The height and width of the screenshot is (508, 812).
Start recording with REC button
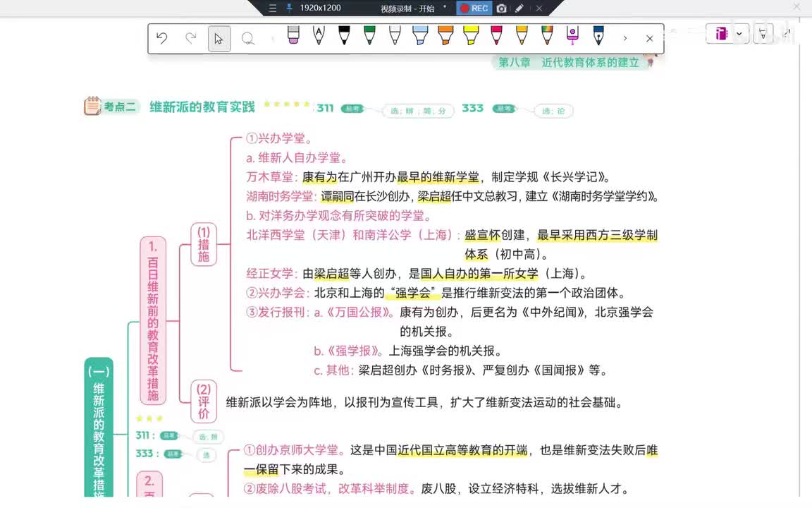click(474, 8)
